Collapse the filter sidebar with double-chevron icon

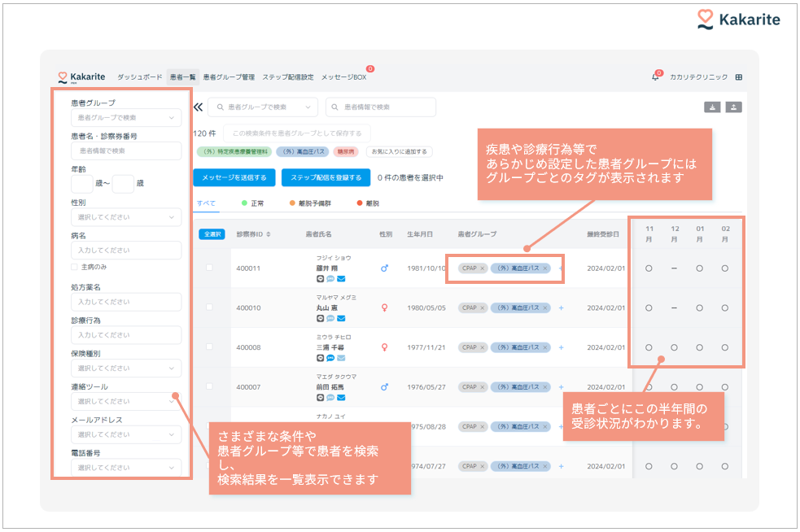[x=198, y=107]
